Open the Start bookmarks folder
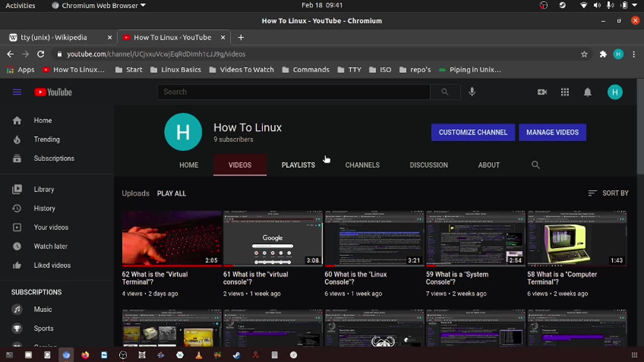This screenshot has height=362, width=644. pos(128,70)
